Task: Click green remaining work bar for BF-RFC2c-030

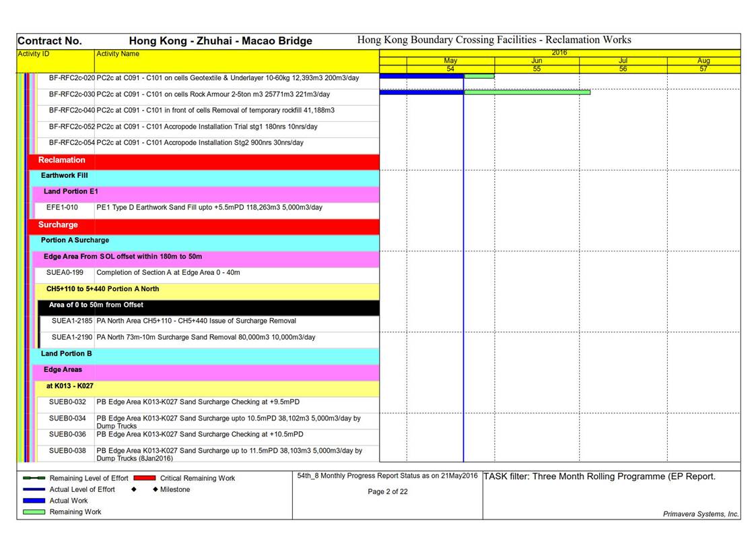Action: click(x=527, y=92)
